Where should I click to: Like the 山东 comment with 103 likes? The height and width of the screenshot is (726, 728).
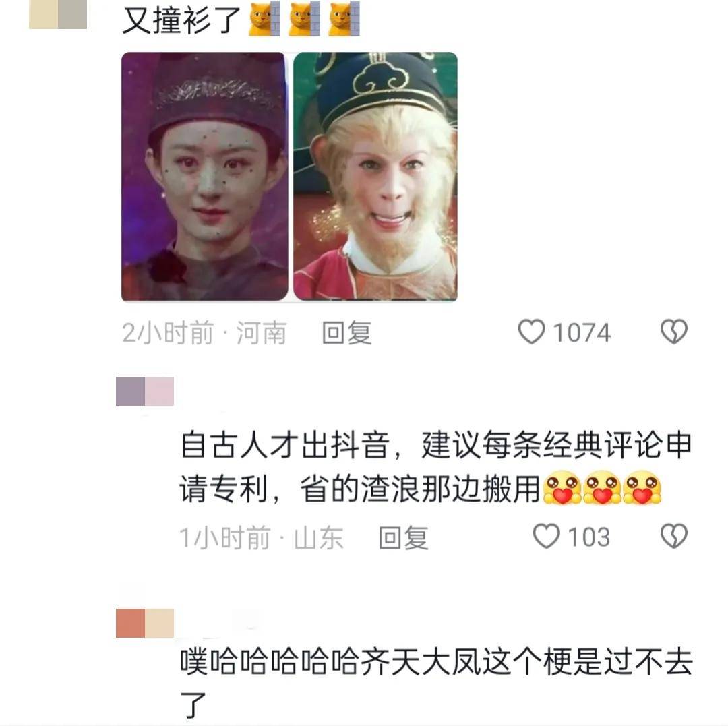click(546, 536)
